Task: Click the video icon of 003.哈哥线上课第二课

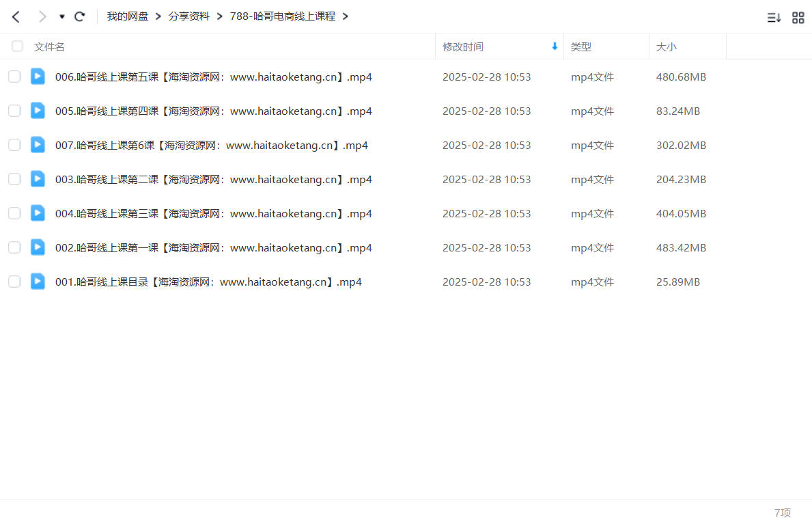Action: tap(38, 179)
